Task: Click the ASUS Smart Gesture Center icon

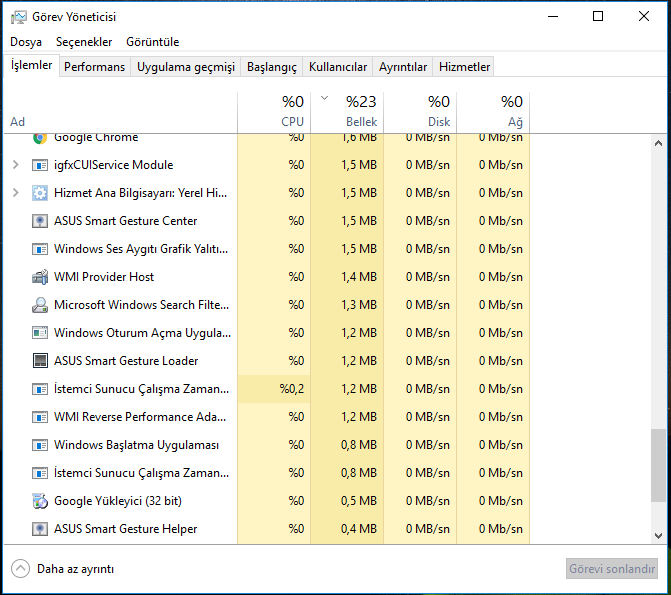Action: pos(40,221)
